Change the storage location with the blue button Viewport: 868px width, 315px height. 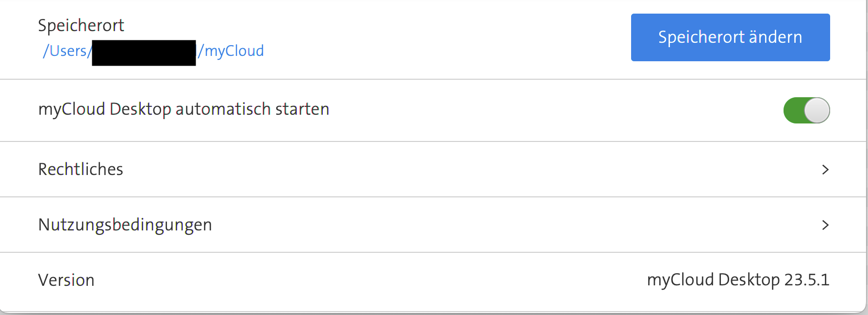tap(730, 37)
